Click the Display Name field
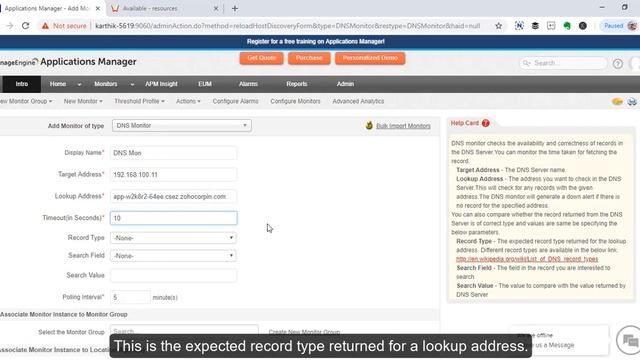640x360 pixels. (x=173, y=153)
